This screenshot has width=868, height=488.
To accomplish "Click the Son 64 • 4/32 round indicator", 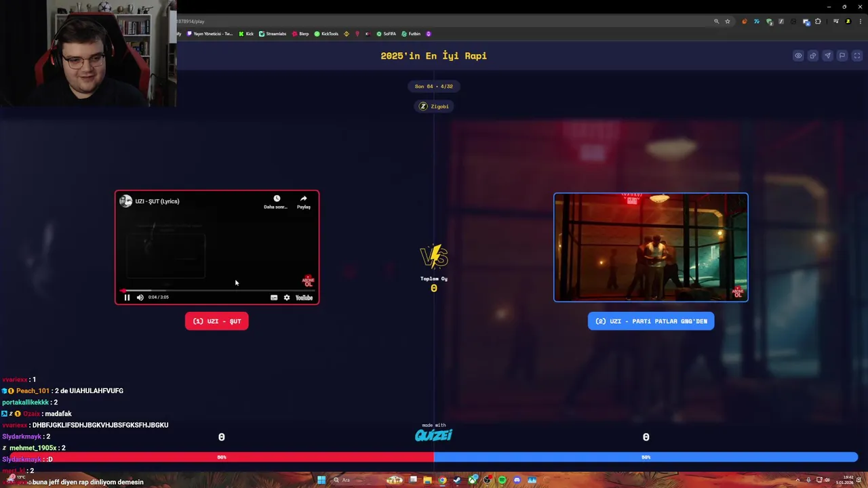I will (x=434, y=86).
